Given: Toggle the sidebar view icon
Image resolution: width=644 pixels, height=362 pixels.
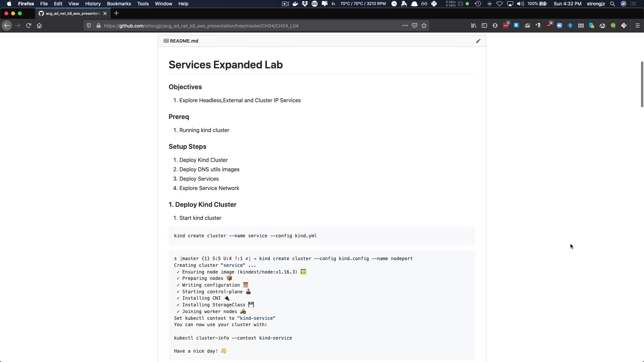Looking at the screenshot, I should click(484, 25).
